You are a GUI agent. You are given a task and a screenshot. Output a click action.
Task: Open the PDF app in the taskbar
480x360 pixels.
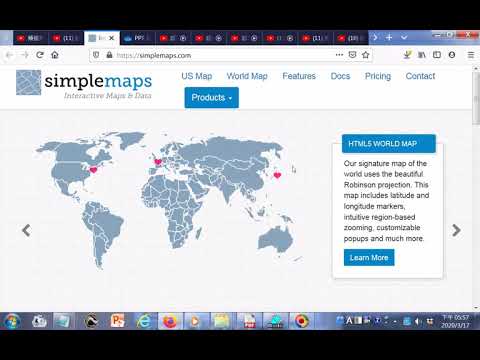coord(249,321)
